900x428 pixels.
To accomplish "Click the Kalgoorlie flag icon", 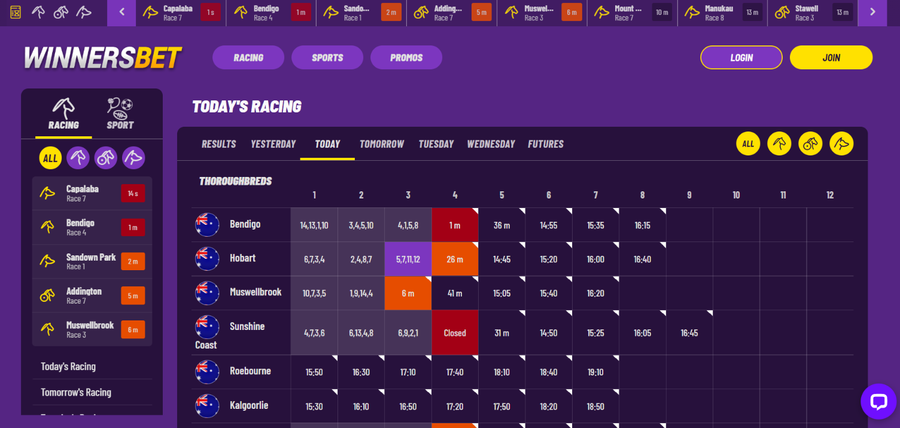I will point(207,405).
